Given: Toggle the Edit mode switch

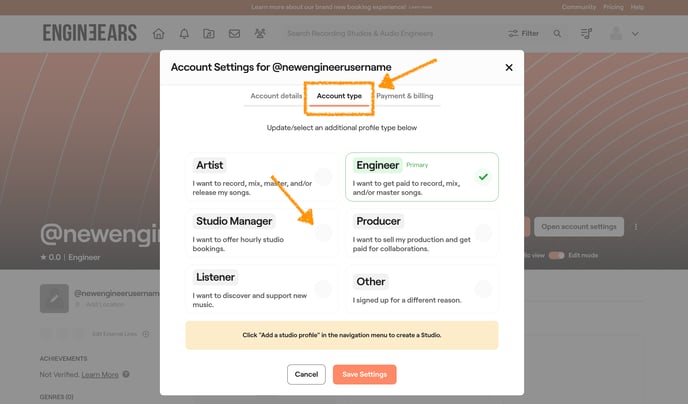Looking at the screenshot, I should pos(556,256).
